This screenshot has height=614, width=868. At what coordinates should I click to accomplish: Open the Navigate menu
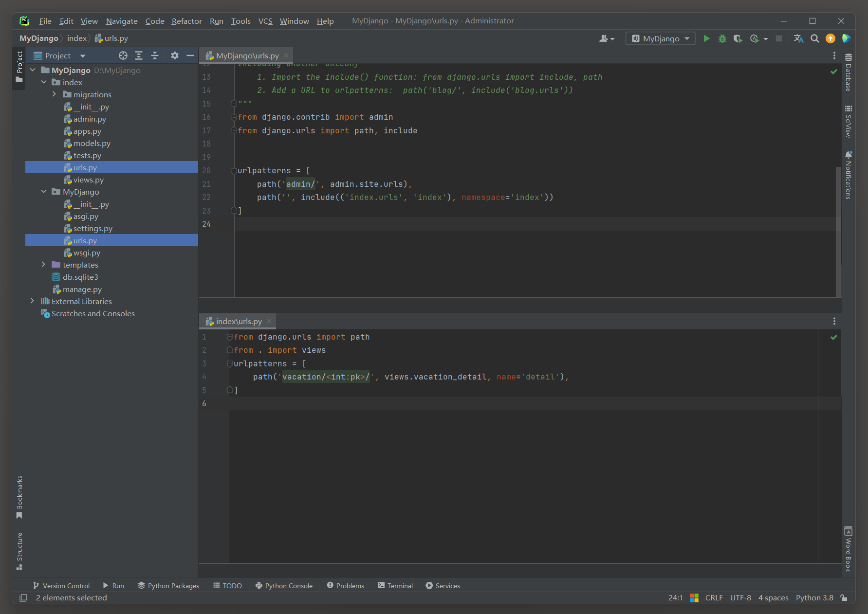coord(122,21)
